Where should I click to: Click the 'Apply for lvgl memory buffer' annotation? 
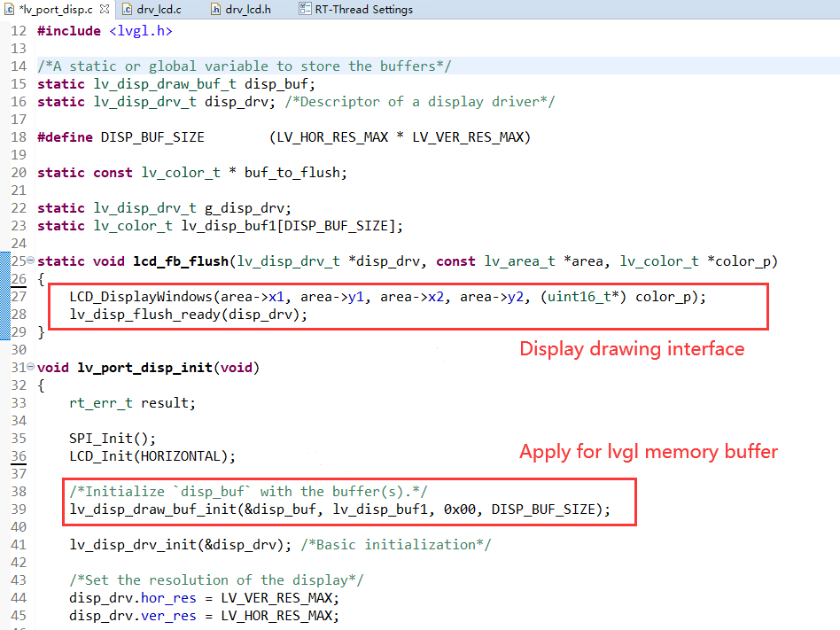648,452
